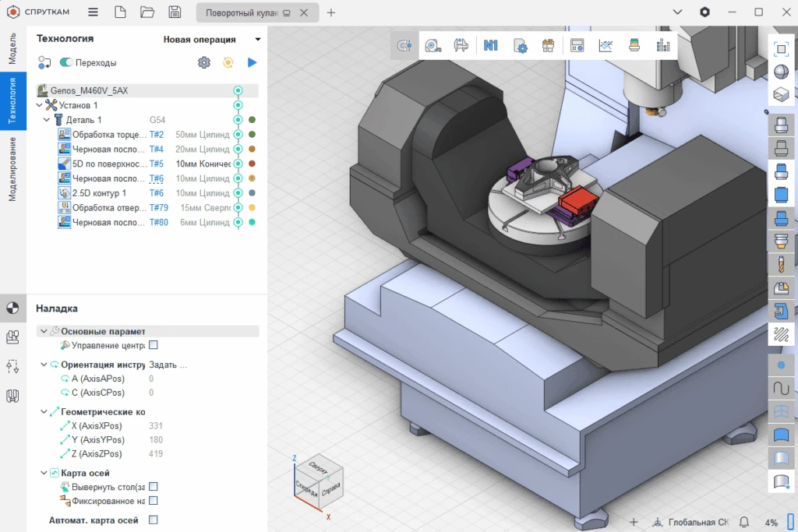The image size is (798, 532).
Task: Collapse the Карта осей section
Action: click(x=44, y=473)
